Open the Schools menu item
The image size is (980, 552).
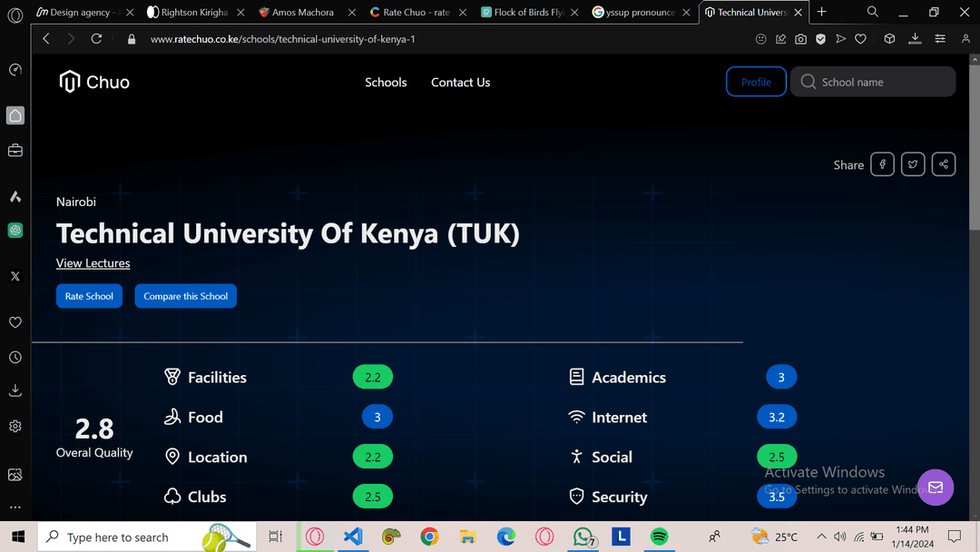pos(386,82)
